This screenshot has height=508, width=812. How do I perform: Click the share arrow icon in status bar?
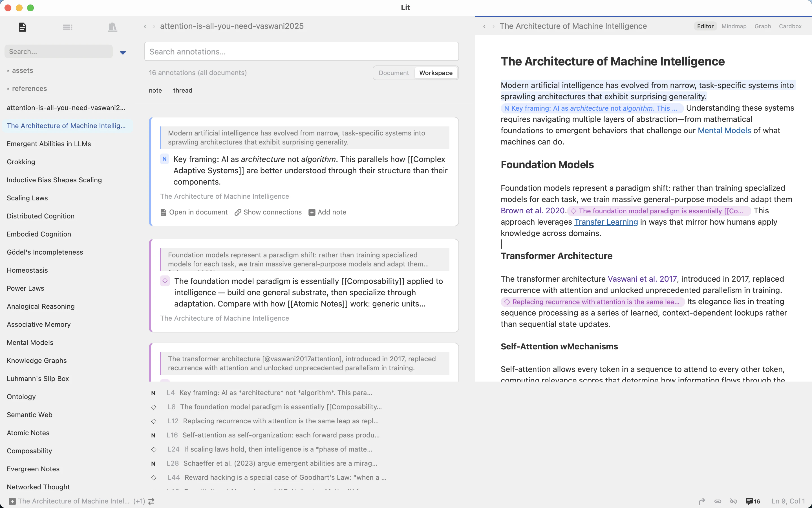[701, 501]
